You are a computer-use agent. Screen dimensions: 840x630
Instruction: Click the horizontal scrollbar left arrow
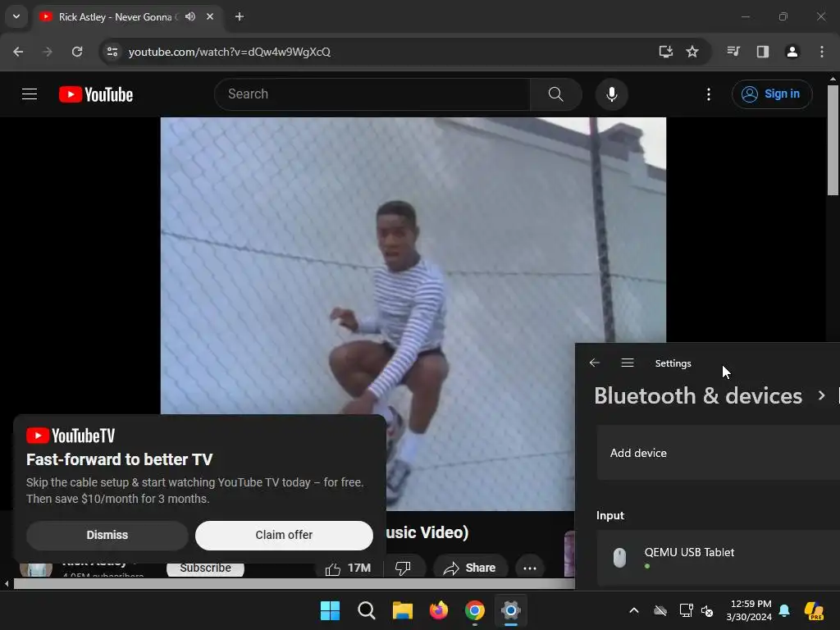click(7, 583)
